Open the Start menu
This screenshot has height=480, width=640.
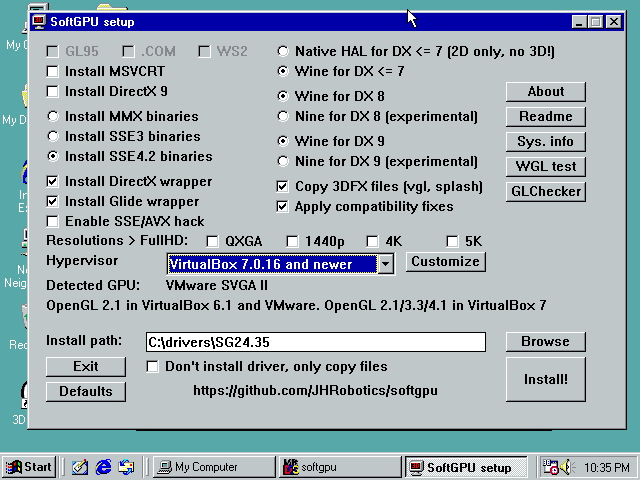(29, 467)
